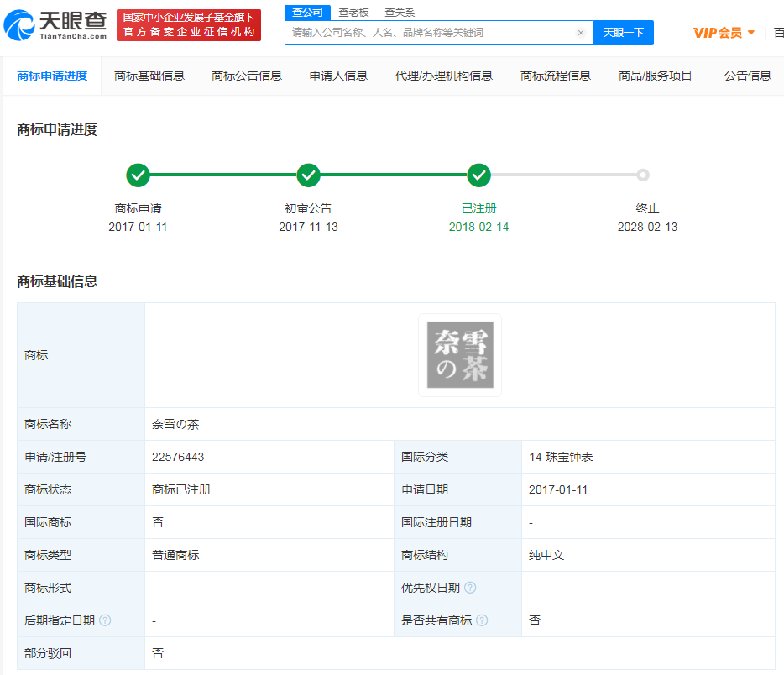The height and width of the screenshot is (675, 784).
Task: Click the registration number 22576443
Action: tap(178, 457)
